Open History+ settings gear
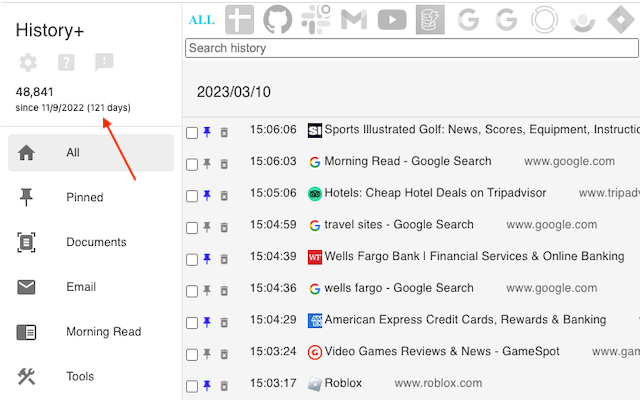 coord(28,63)
